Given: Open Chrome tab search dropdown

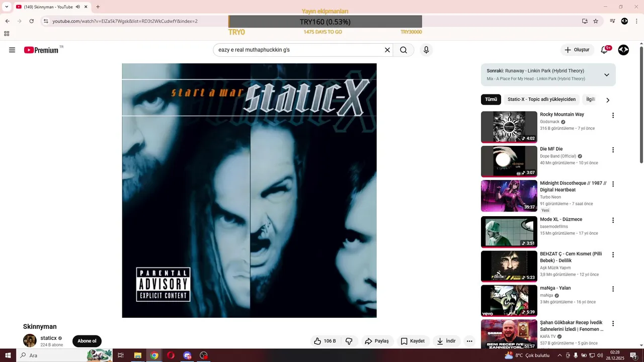Looking at the screenshot, I should 7,7.
